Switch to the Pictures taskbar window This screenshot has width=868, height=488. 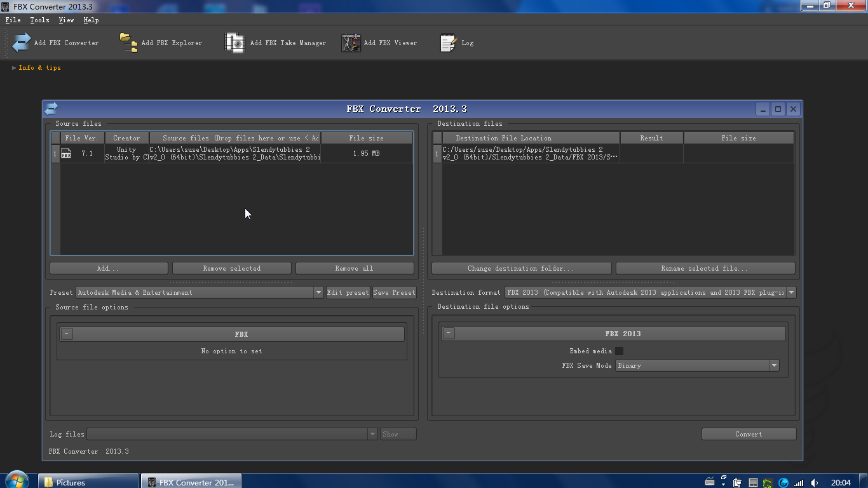(x=88, y=482)
